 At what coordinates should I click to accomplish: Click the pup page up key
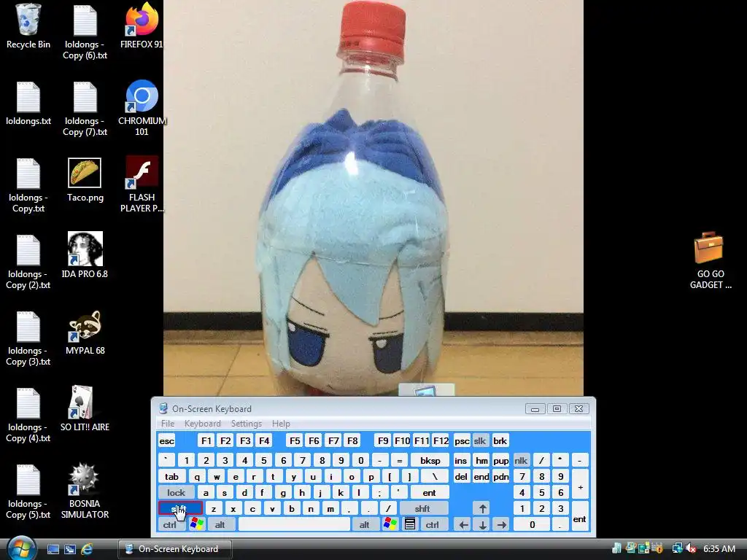click(x=500, y=461)
